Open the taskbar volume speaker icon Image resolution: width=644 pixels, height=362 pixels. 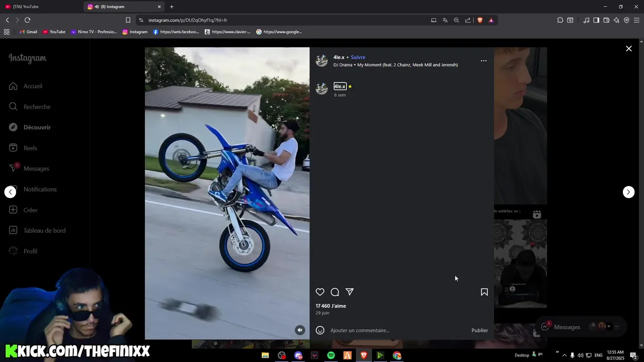(580, 355)
